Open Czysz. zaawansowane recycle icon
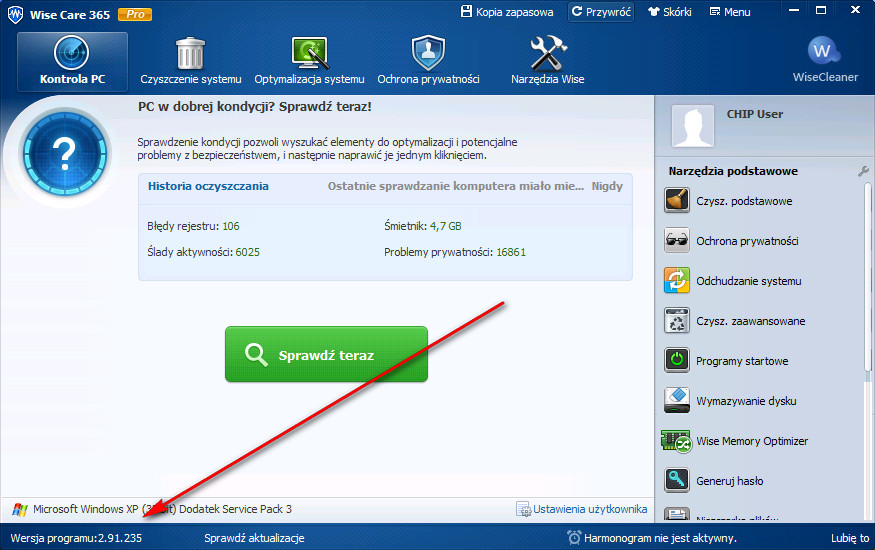This screenshot has width=875, height=550. coord(677,321)
